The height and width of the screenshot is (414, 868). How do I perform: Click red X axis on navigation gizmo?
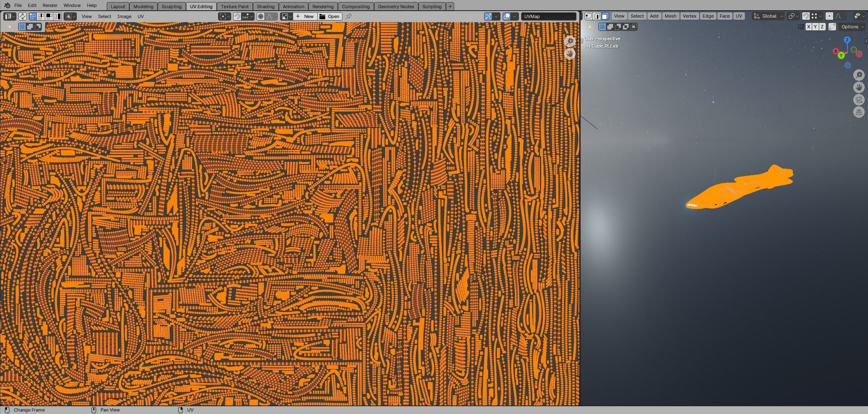[x=836, y=51]
